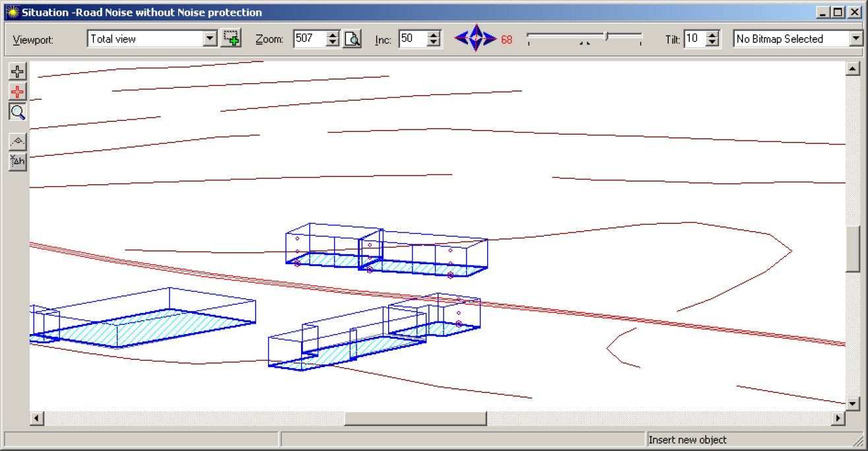Open the bitmap dropdown showing No Bitmap Selected

798,39
